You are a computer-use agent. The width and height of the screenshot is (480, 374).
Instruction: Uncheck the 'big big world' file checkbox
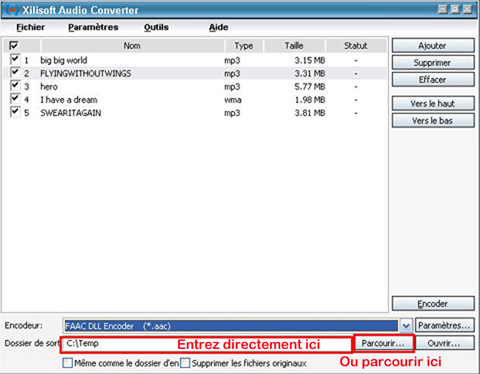(15, 59)
